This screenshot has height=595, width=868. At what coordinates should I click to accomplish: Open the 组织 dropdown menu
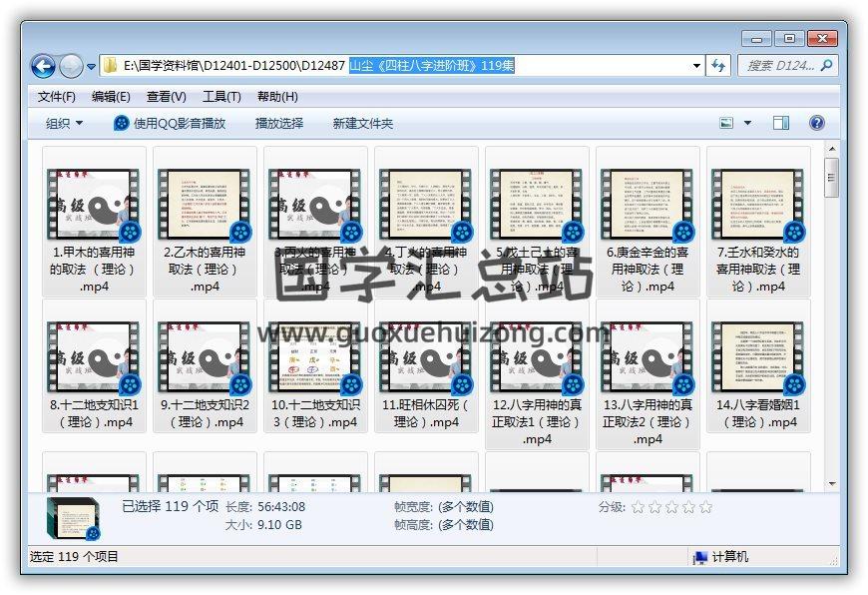click(x=65, y=123)
